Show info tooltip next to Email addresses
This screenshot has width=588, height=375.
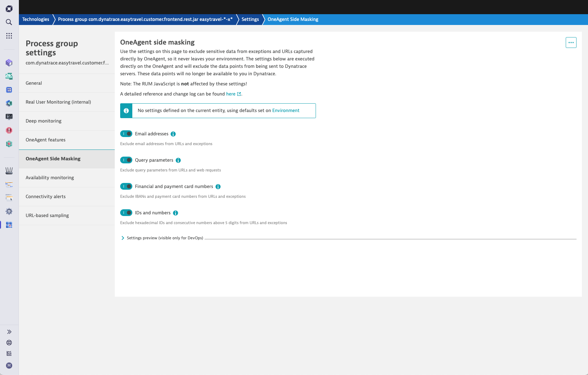point(173,134)
